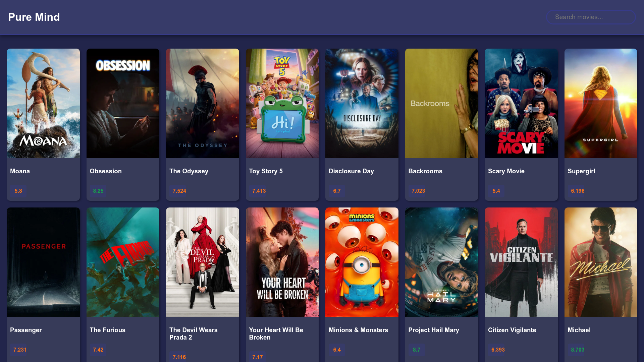644x362 pixels.
Task: View the Disclosure Day poster
Action: pyautogui.click(x=362, y=103)
